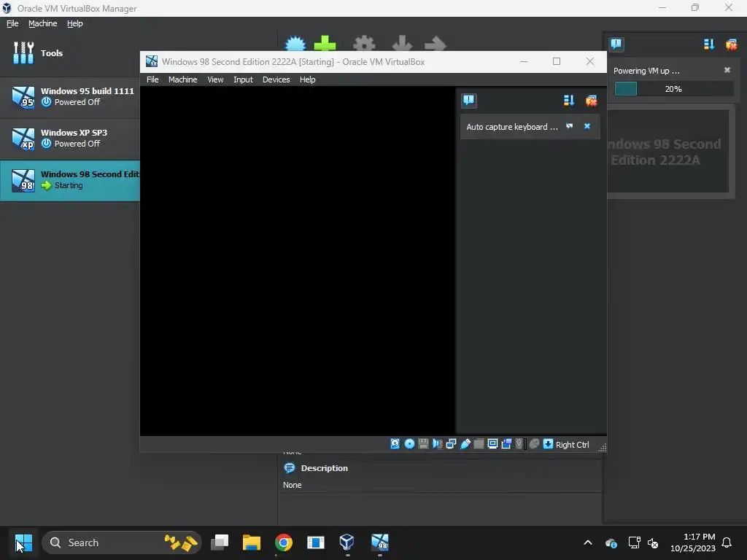Click the USB device indicator in VM status bar
The height and width of the screenshot is (560, 747).
(x=465, y=444)
